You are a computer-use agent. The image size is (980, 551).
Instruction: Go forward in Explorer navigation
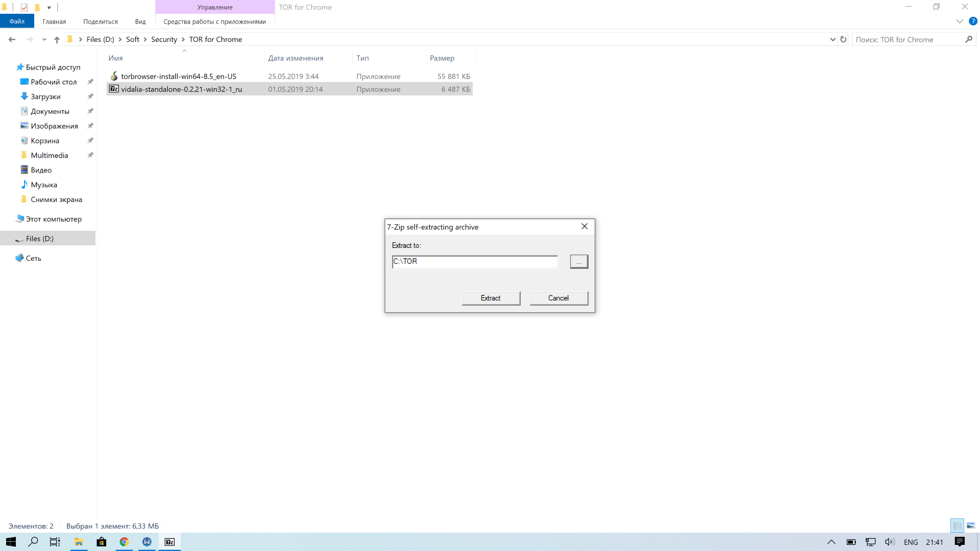30,39
